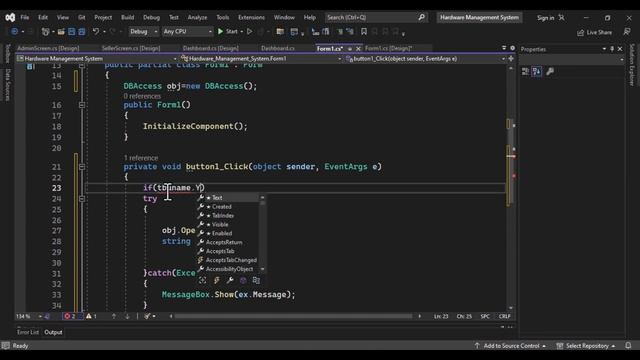
Task: Collapse the Form1() constructor region
Action: [82, 105]
